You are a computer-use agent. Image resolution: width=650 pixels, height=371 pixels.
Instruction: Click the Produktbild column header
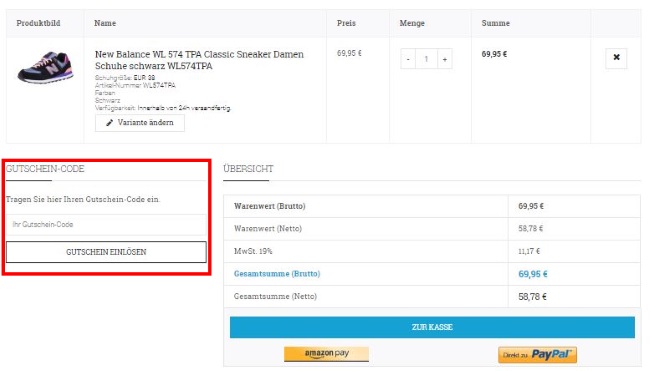[38, 23]
